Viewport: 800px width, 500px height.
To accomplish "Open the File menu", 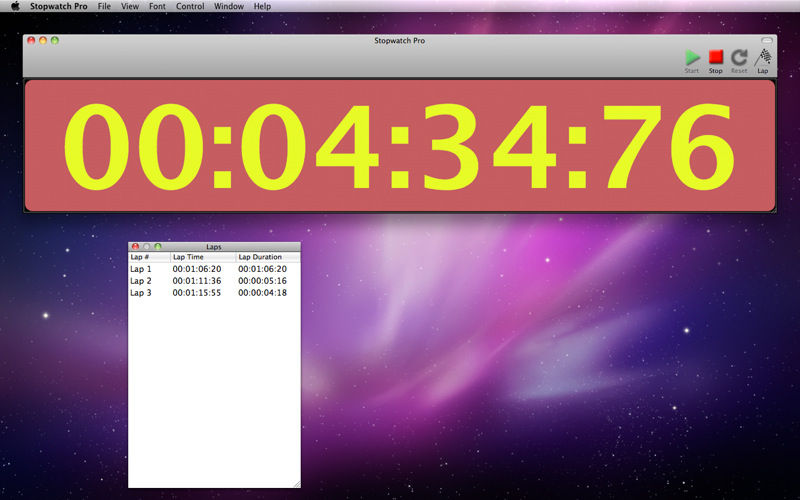I will pyautogui.click(x=104, y=6).
